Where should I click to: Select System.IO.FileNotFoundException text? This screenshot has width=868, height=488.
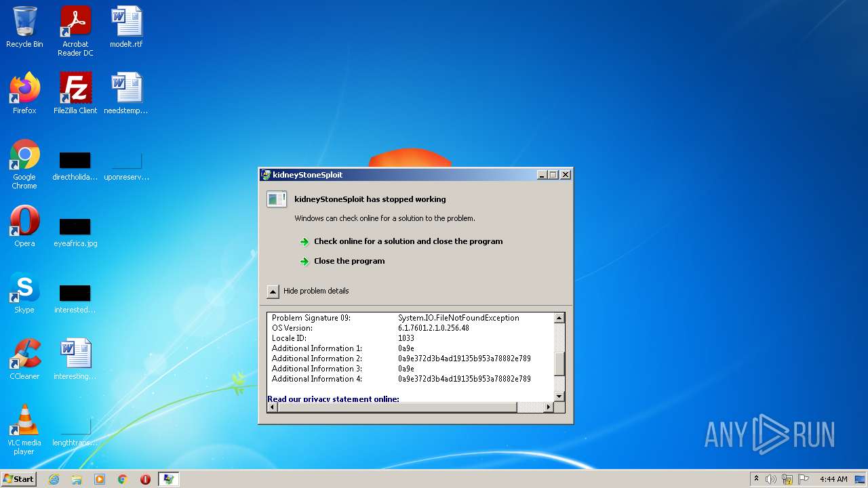(458, 318)
